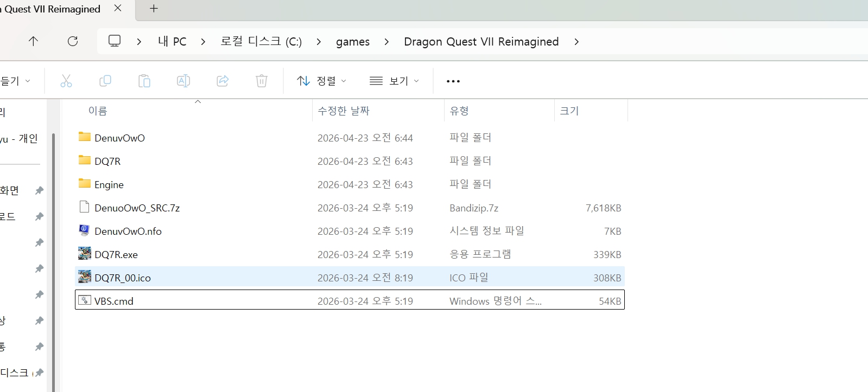Select the DQ7R.exe application file
This screenshot has height=392, width=868.
pos(116,255)
